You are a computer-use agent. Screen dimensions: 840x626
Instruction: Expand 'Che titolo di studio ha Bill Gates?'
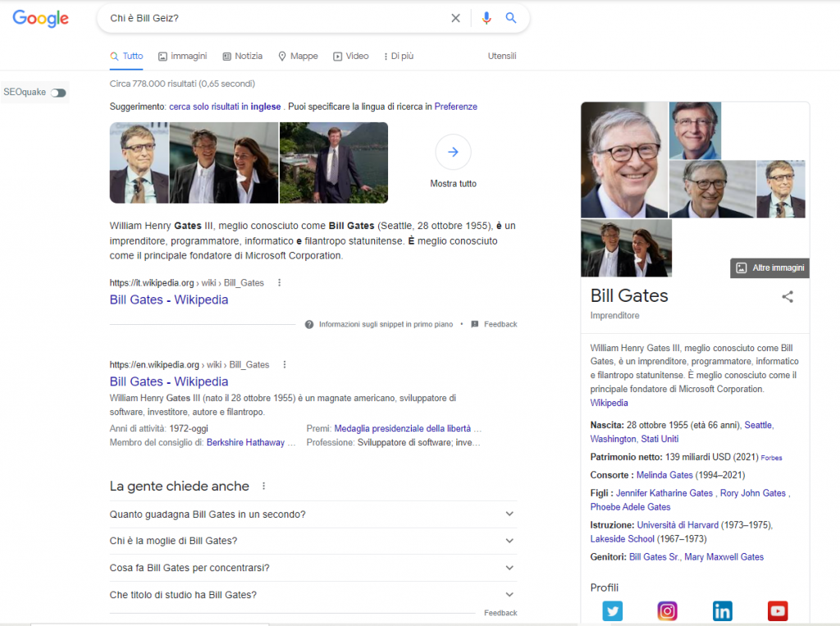click(313, 594)
